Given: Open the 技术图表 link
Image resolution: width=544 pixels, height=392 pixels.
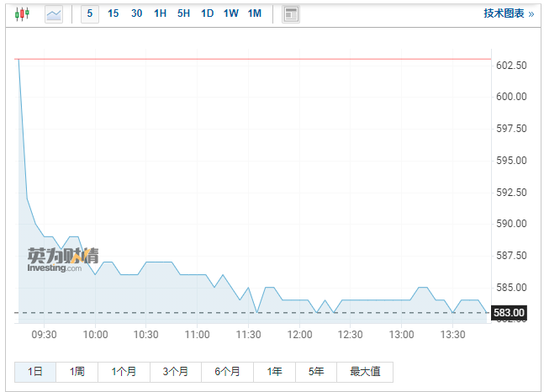Looking at the screenshot, I should click(509, 13).
